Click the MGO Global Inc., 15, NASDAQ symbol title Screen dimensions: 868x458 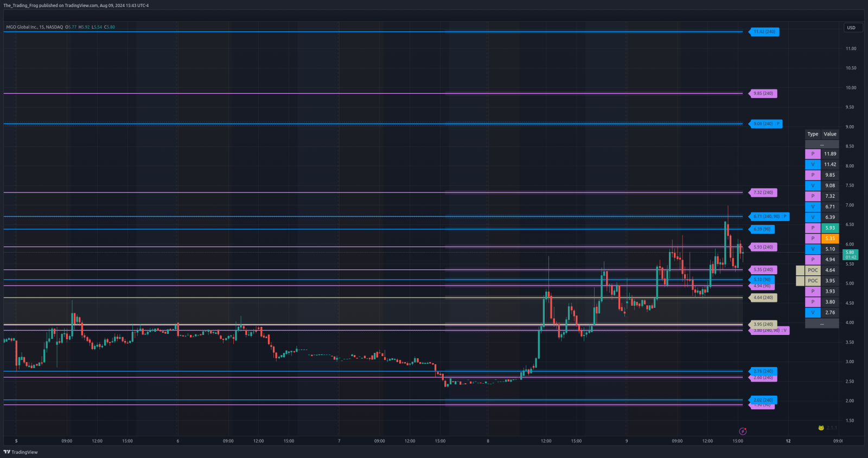(34, 27)
